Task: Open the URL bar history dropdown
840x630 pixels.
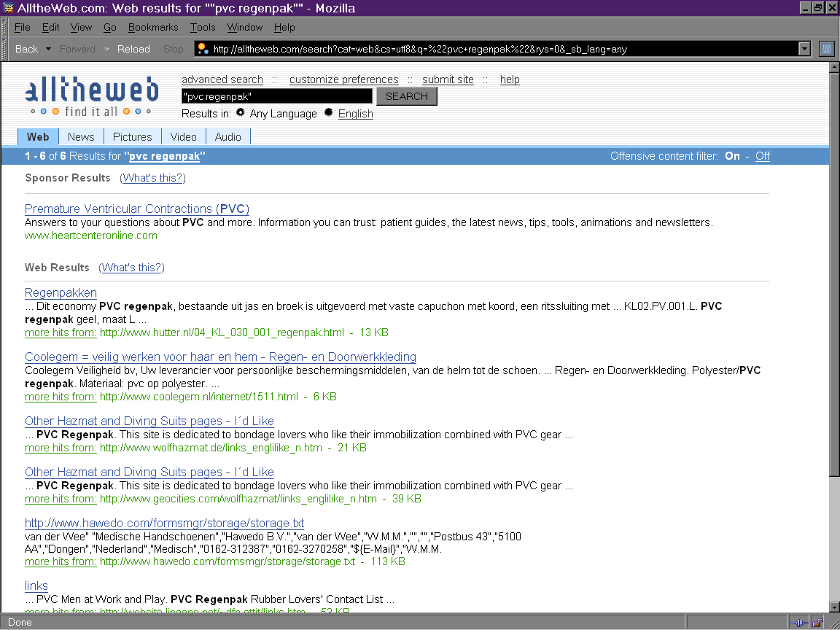Action: click(x=804, y=49)
